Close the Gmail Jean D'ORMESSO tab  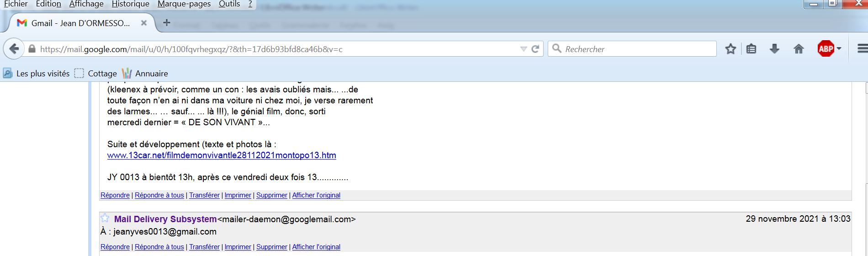point(143,22)
